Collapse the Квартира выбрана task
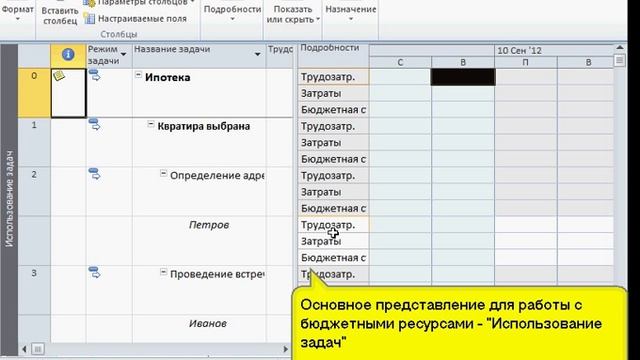The image size is (640, 360). (x=151, y=124)
